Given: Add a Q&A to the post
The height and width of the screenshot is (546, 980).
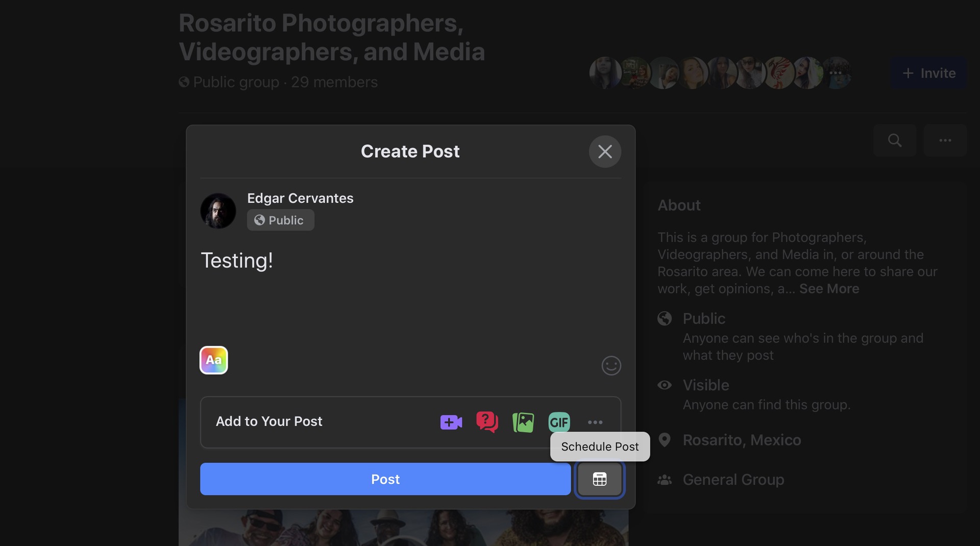Looking at the screenshot, I should click(487, 422).
